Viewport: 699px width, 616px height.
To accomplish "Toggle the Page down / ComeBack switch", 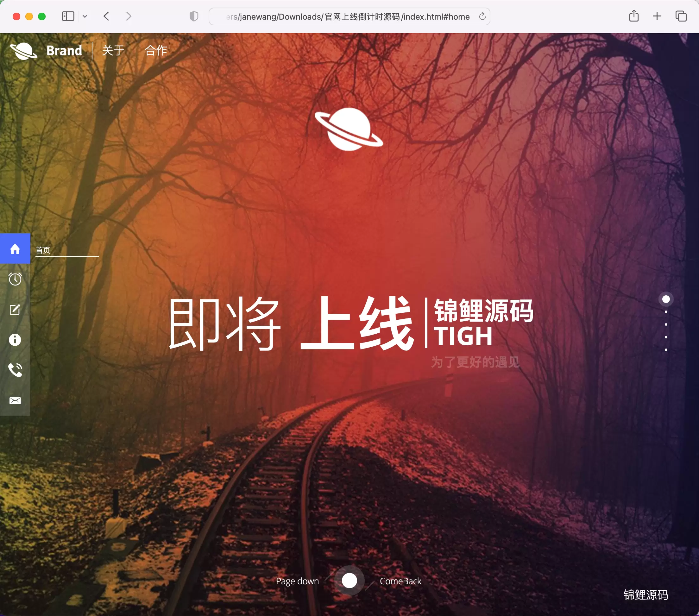I will tap(349, 581).
